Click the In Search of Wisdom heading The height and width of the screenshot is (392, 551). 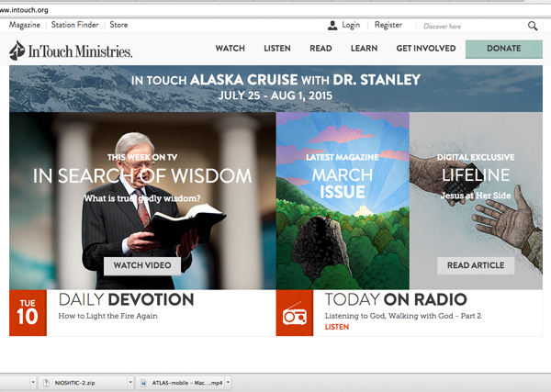pos(142,175)
